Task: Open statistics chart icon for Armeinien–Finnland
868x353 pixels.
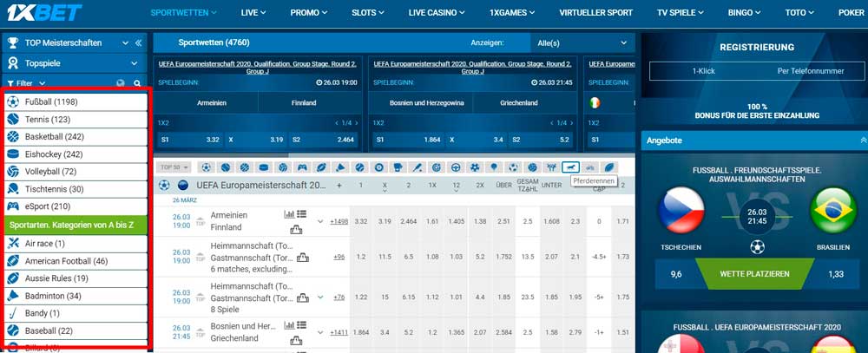Action: click(289, 214)
